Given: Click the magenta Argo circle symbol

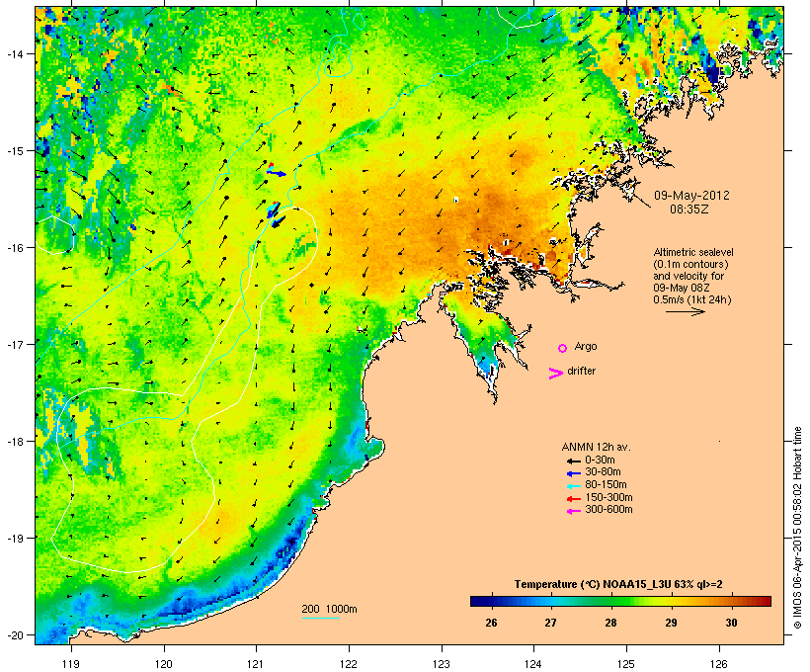Looking at the screenshot, I should (563, 349).
